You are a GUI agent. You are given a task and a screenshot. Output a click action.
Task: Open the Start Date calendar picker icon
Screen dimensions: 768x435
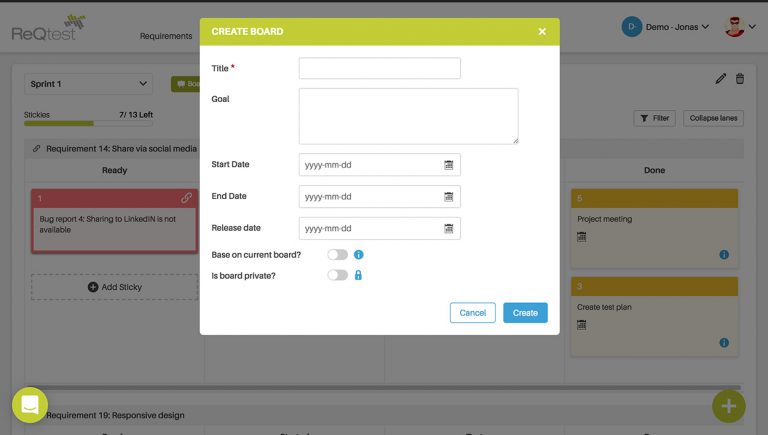tap(449, 164)
